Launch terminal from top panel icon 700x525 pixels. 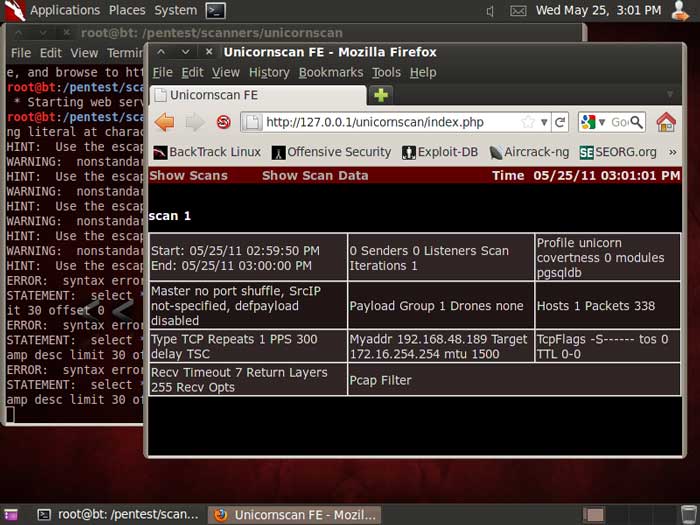(215, 10)
